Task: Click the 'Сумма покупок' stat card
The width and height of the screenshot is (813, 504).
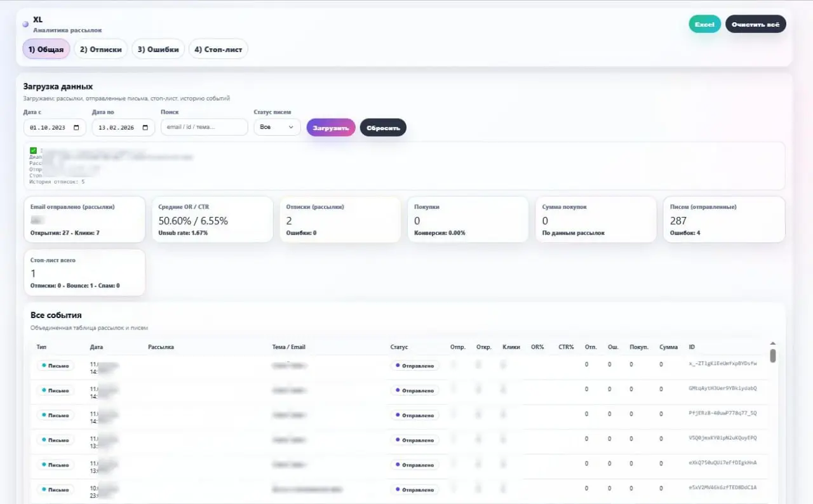Action: coord(596,220)
